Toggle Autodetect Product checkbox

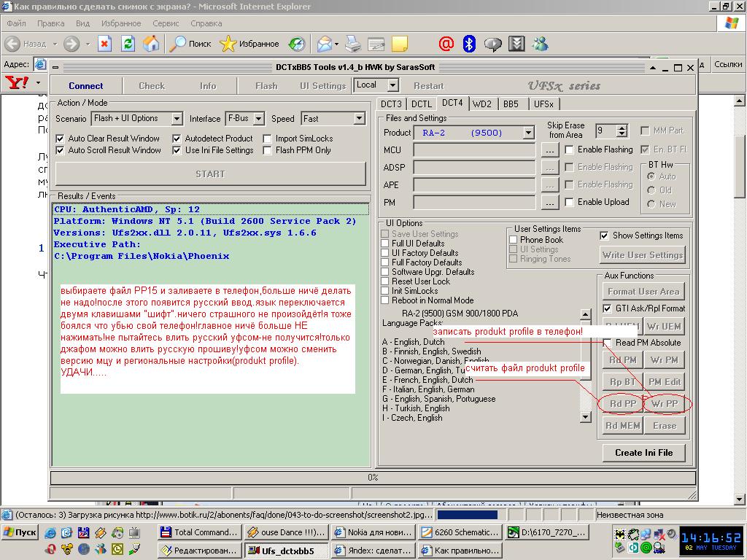(x=177, y=139)
